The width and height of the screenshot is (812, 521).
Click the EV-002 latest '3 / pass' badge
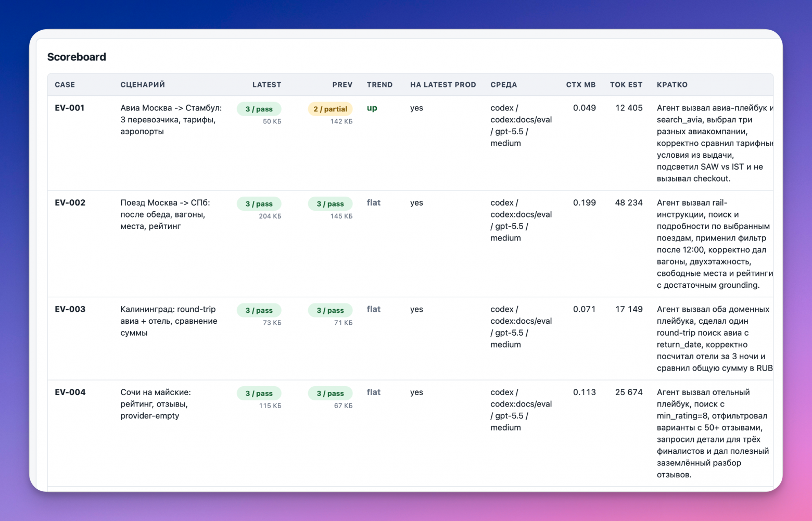[259, 204]
